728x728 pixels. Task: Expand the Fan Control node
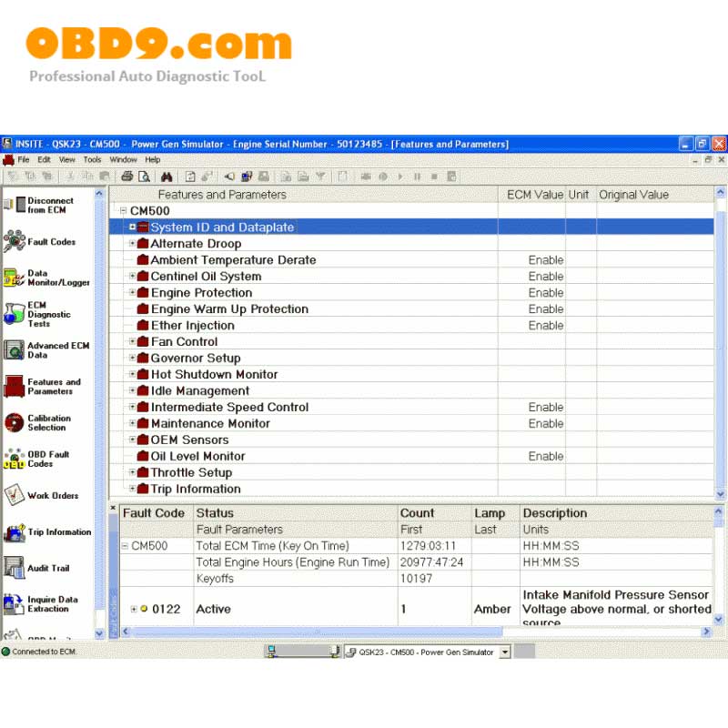point(132,341)
